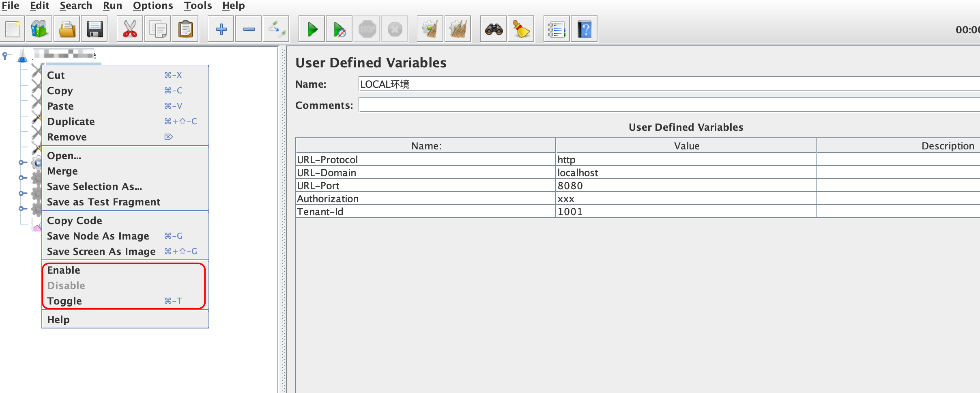Image resolution: width=980 pixels, height=393 pixels.
Task: Select the URL-Protocol name cell
Action: coord(426,160)
